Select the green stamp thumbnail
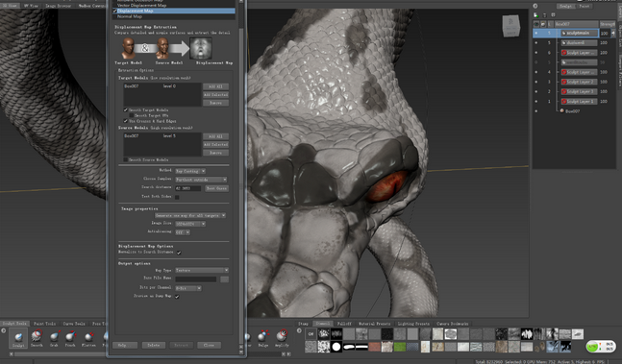The width and height of the screenshot is (622, 364). (400, 347)
